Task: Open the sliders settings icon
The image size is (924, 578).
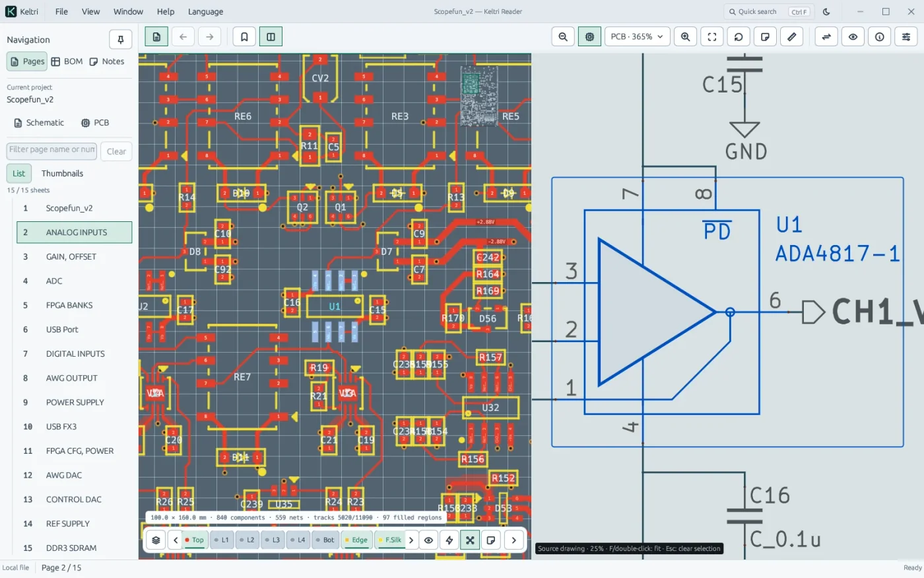Action: tap(906, 37)
